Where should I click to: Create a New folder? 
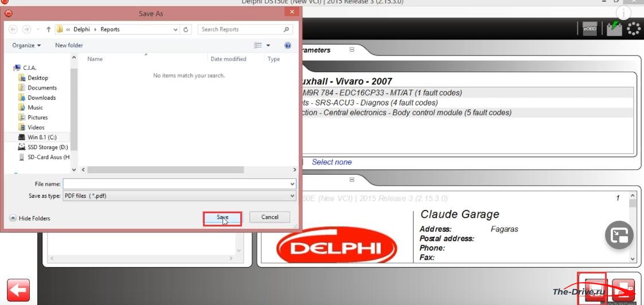click(x=69, y=45)
